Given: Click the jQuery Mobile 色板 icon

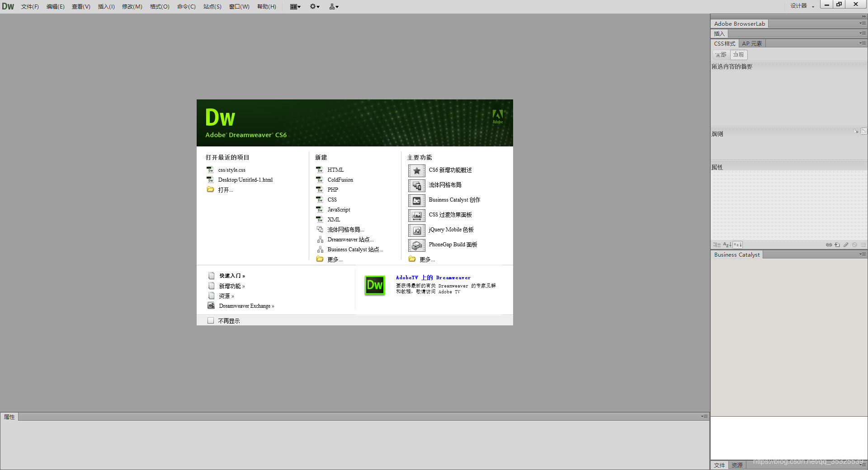Looking at the screenshot, I should point(416,230).
